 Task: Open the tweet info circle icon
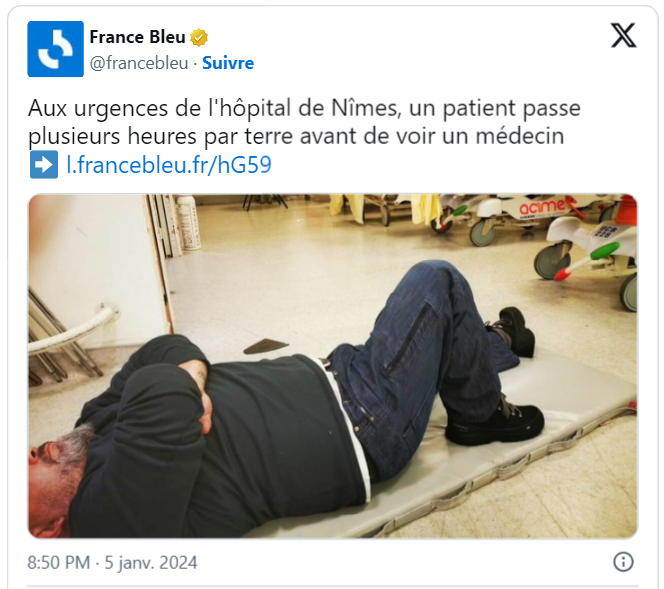click(x=623, y=562)
